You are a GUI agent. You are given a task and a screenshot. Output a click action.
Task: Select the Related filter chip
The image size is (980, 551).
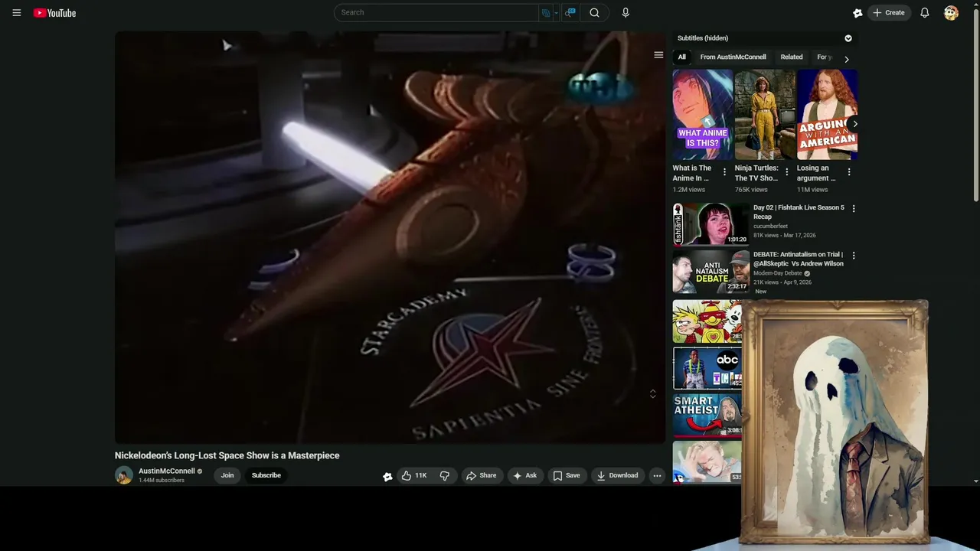pyautogui.click(x=792, y=57)
